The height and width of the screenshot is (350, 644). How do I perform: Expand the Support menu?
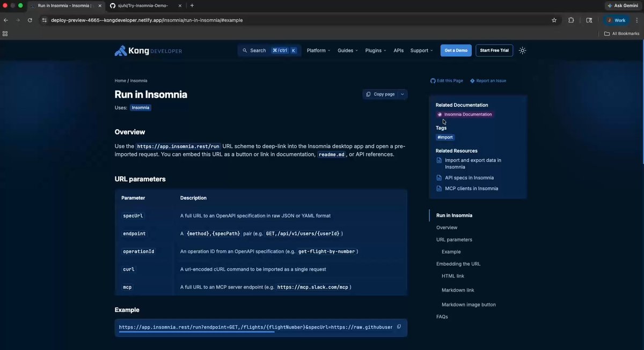point(421,50)
